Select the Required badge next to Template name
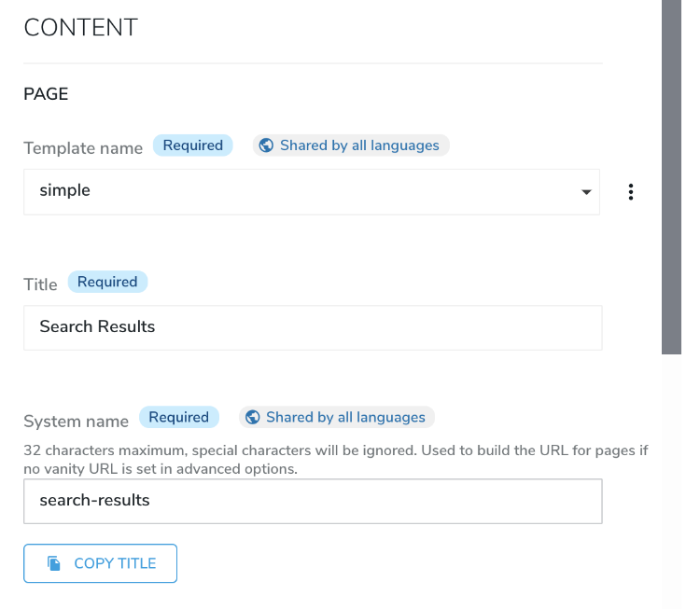 click(x=193, y=145)
